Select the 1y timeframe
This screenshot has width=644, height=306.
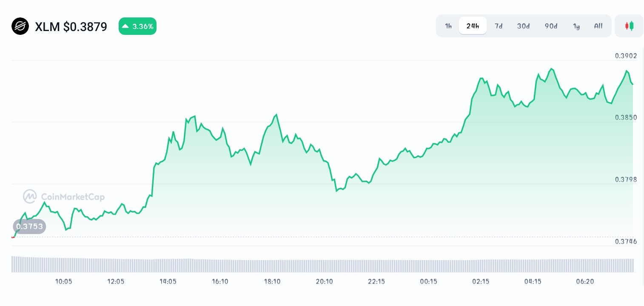click(x=576, y=26)
